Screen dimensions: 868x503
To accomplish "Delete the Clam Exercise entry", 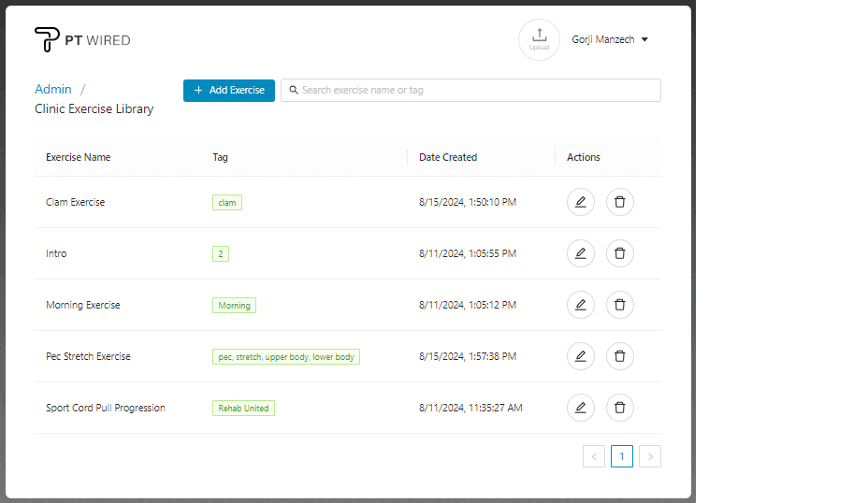I will point(619,202).
